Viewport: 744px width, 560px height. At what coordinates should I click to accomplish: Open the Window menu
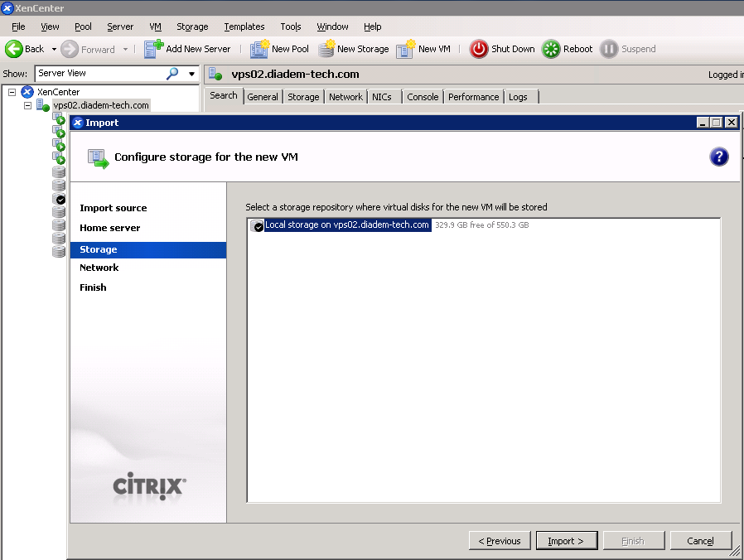(x=332, y=27)
